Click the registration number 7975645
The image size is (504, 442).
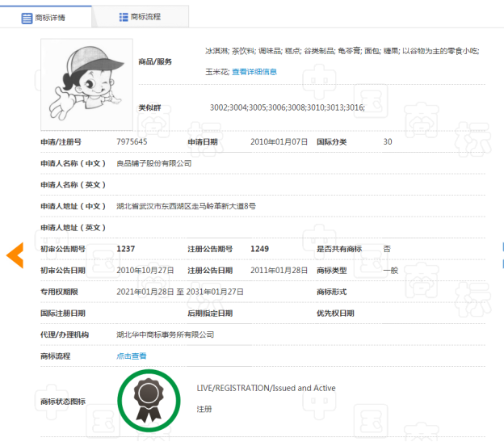(132, 142)
